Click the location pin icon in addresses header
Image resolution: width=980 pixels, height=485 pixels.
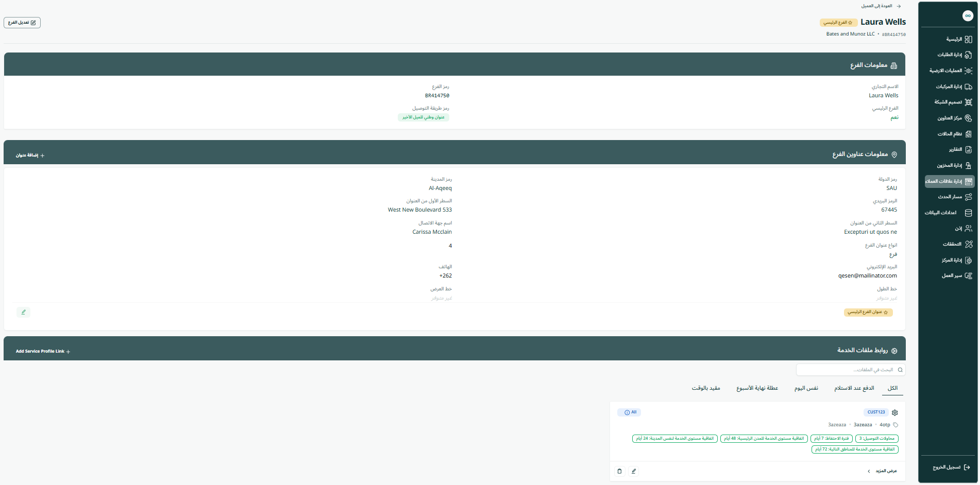(894, 154)
